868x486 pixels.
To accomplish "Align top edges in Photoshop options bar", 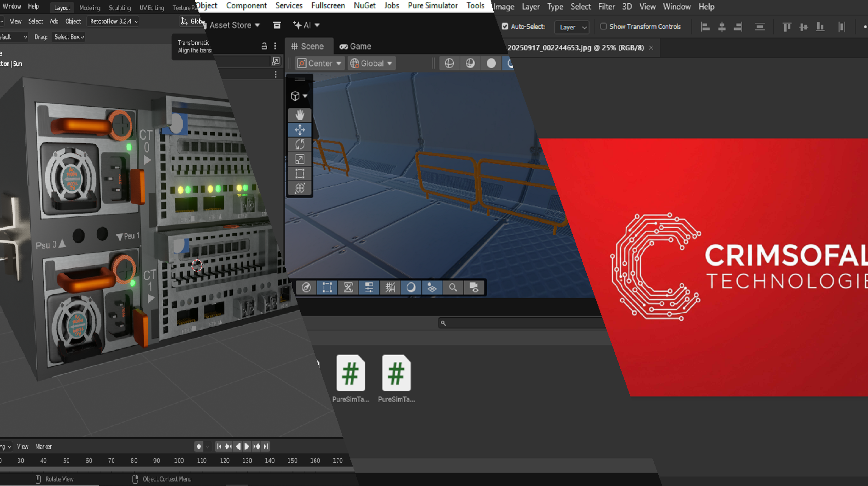I will coord(787,27).
